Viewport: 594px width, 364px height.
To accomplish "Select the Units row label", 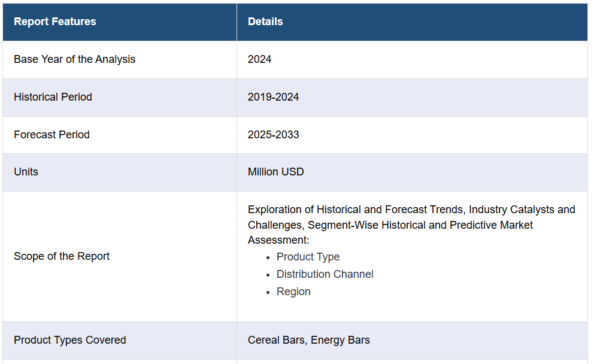I will pos(26,172).
